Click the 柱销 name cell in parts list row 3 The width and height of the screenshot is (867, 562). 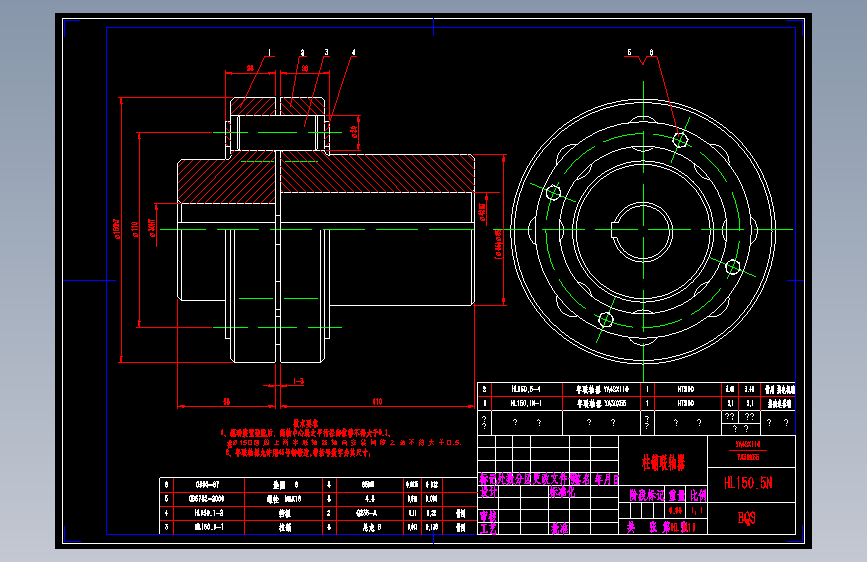tap(285, 528)
